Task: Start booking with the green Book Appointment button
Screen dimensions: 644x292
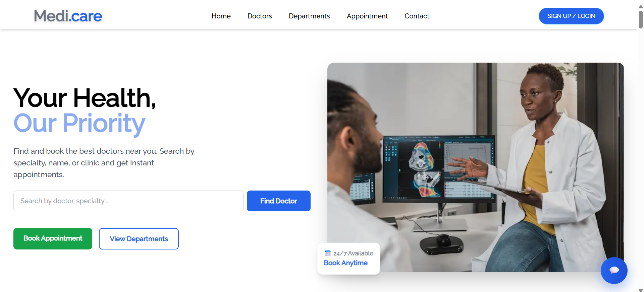Action: 53,238
